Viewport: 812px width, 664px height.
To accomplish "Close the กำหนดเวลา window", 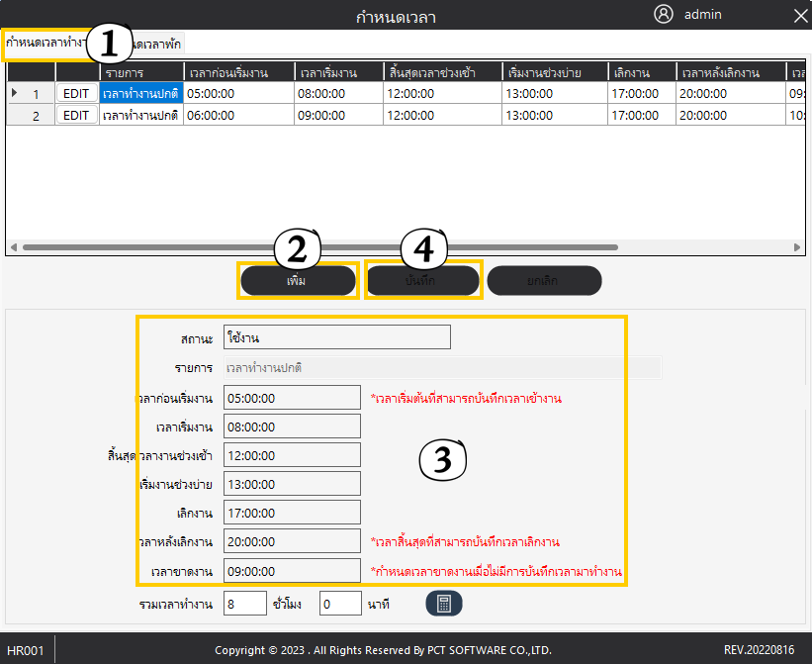I will [x=800, y=16].
